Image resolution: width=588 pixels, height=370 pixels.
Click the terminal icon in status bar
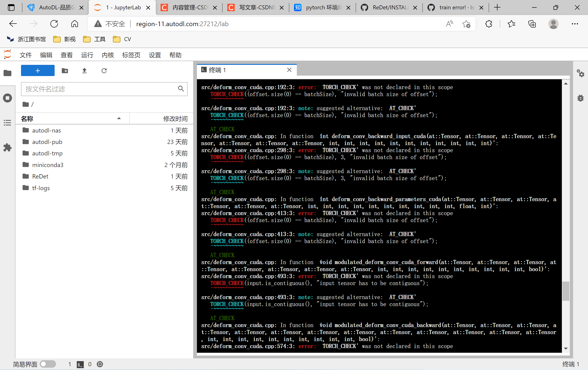click(x=80, y=364)
